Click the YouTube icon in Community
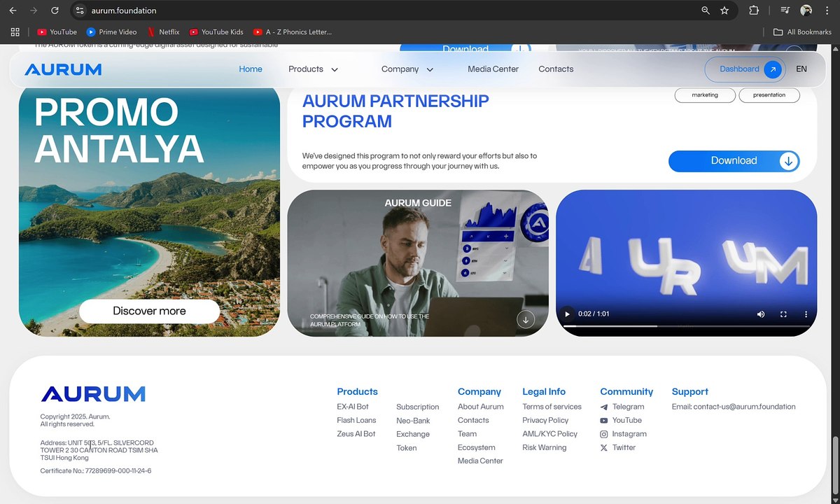840x504 pixels. pyautogui.click(x=604, y=421)
